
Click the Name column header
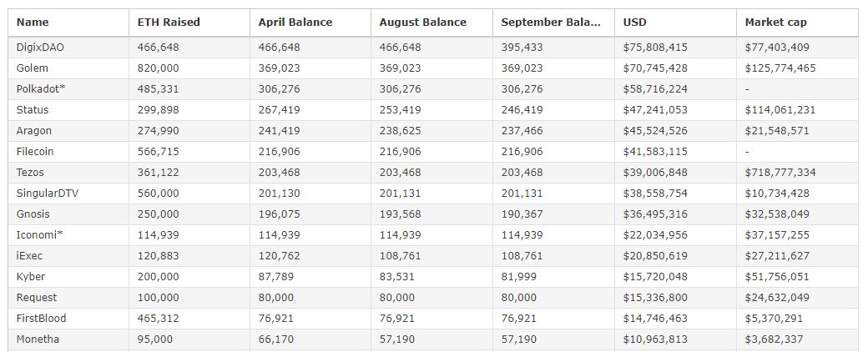pyautogui.click(x=33, y=23)
